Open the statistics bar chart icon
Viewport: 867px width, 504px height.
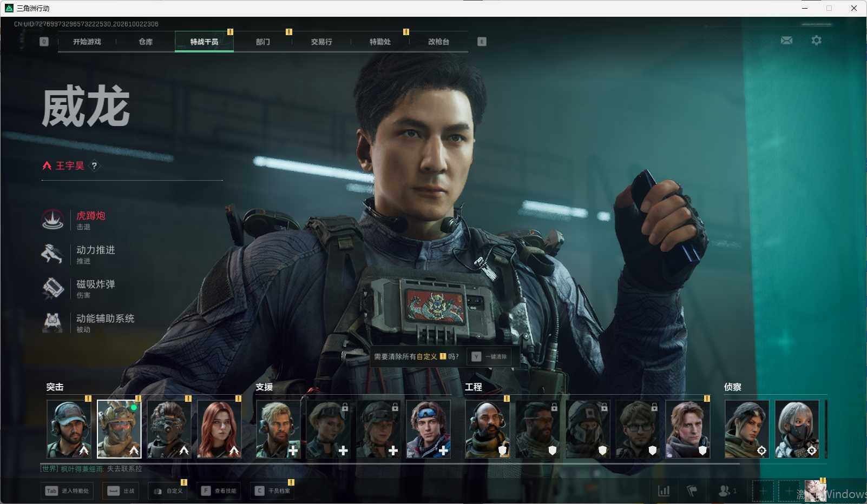click(664, 491)
